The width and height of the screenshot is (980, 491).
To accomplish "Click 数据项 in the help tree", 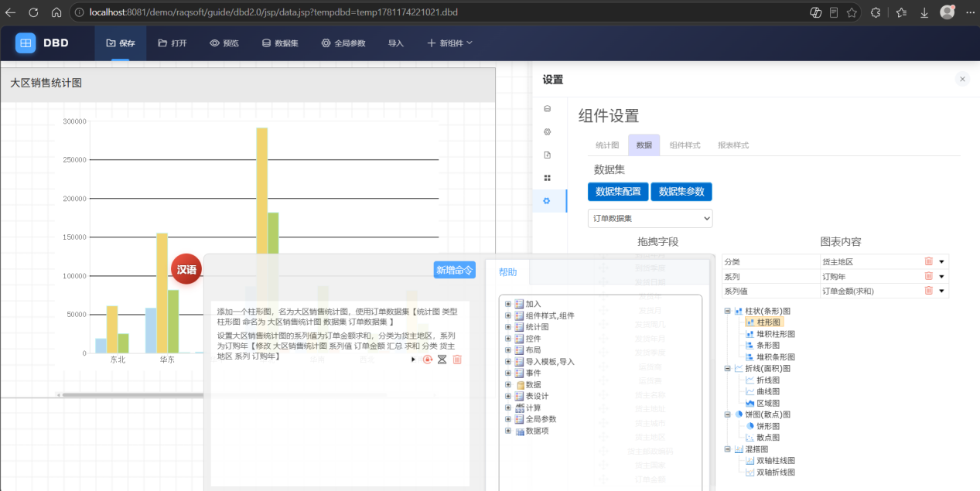I will click(537, 431).
